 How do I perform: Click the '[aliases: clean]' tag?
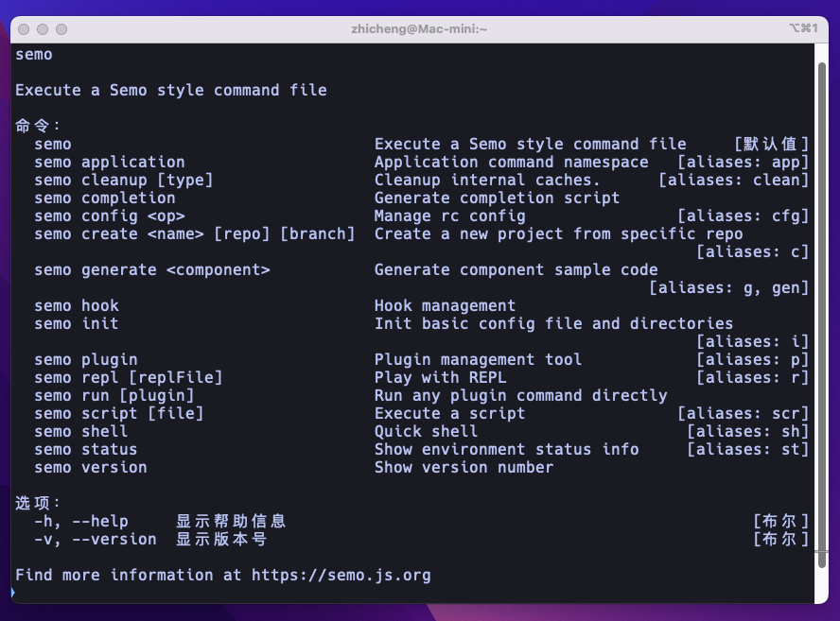[x=733, y=180]
